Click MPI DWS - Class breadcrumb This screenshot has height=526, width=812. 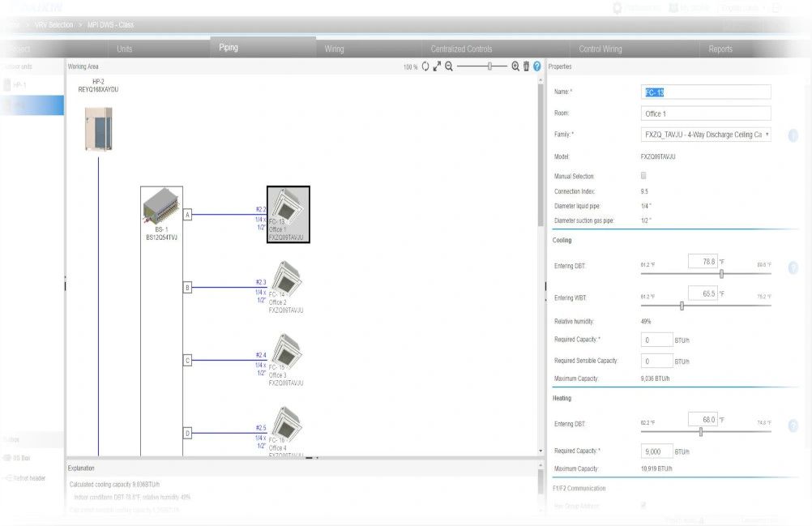pyautogui.click(x=110, y=25)
